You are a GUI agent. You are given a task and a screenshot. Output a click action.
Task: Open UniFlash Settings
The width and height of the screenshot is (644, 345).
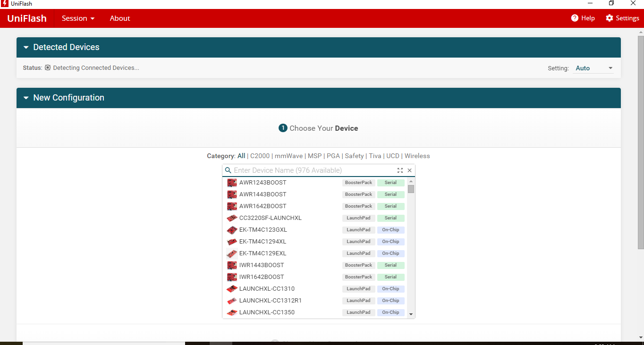[622, 18]
